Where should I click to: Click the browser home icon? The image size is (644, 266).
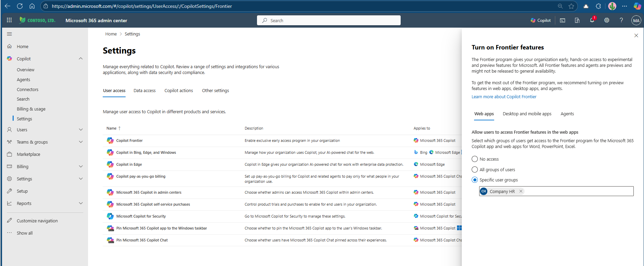(x=32, y=6)
